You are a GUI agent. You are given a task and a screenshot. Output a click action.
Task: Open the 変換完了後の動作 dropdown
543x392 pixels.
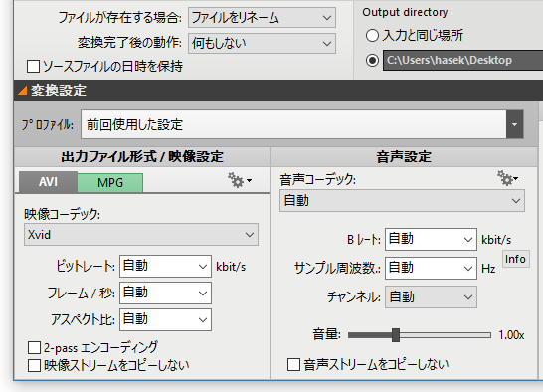262,44
